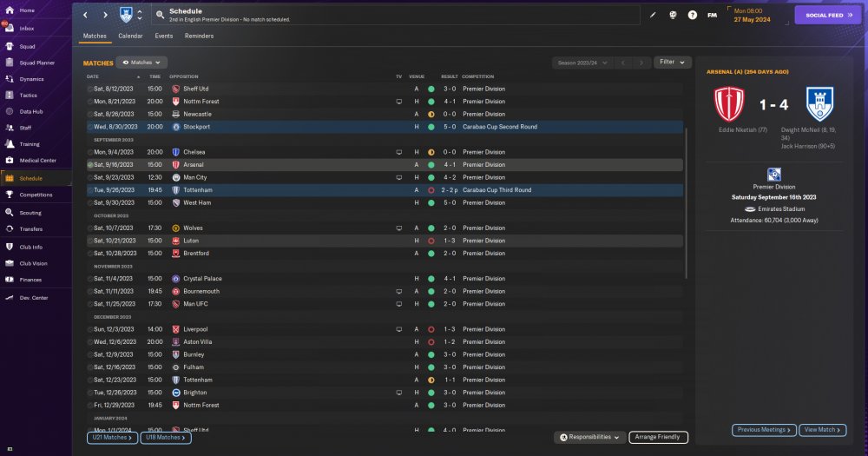Select the Man City row radio
The image size is (868, 456).
pyautogui.click(x=90, y=177)
